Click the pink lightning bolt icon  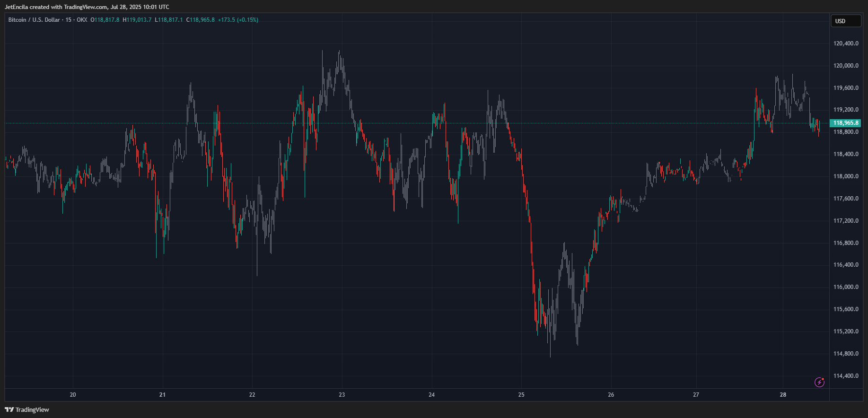819,382
